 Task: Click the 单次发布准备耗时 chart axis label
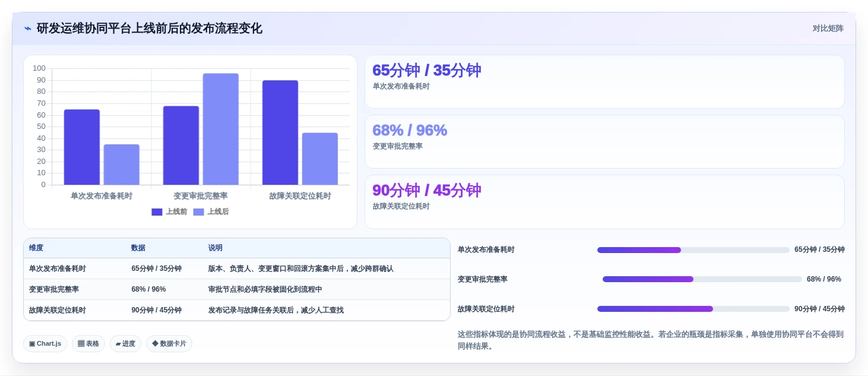click(x=102, y=196)
